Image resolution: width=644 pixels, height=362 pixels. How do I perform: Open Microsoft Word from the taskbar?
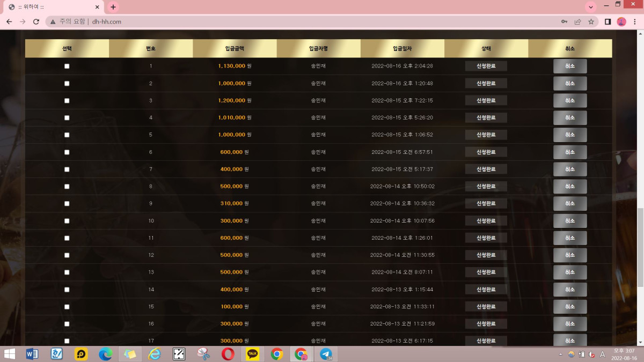(x=32, y=354)
